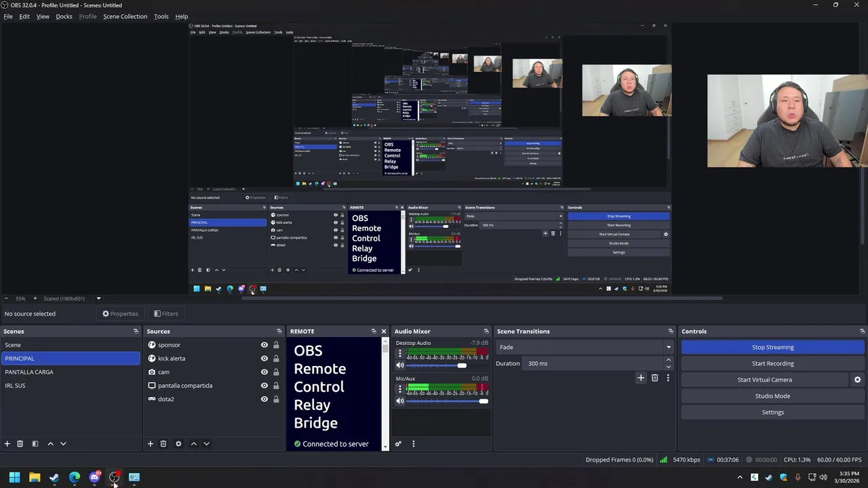The image size is (868, 488).
Task: Add a configurable transition with plus icon
Action: (641, 378)
